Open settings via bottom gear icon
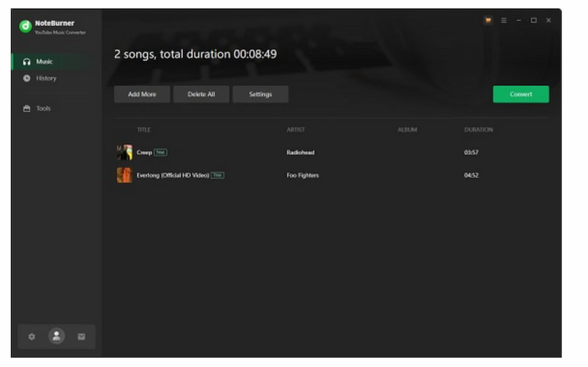 pos(32,337)
